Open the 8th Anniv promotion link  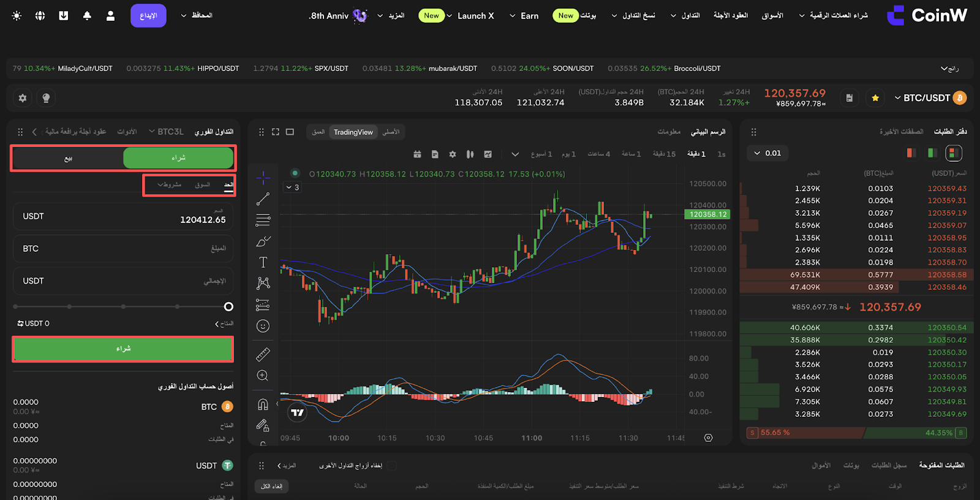[x=338, y=15]
